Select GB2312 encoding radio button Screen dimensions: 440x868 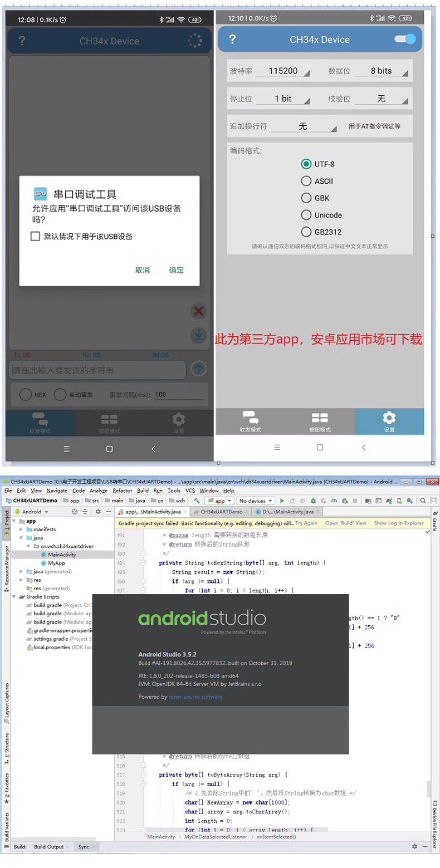(x=306, y=232)
